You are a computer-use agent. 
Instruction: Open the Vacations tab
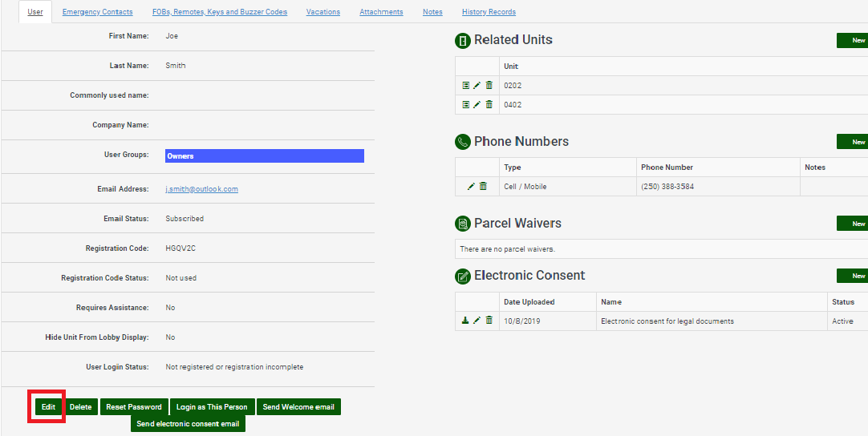point(323,12)
